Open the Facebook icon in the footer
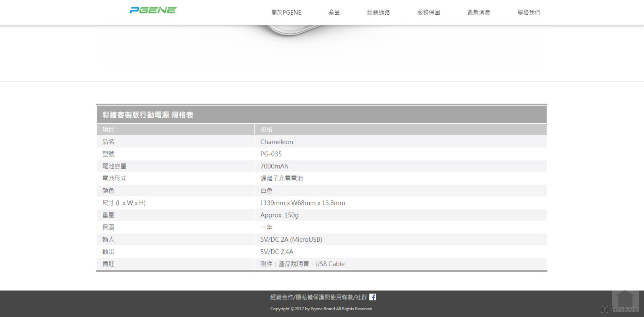 [x=373, y=297]
